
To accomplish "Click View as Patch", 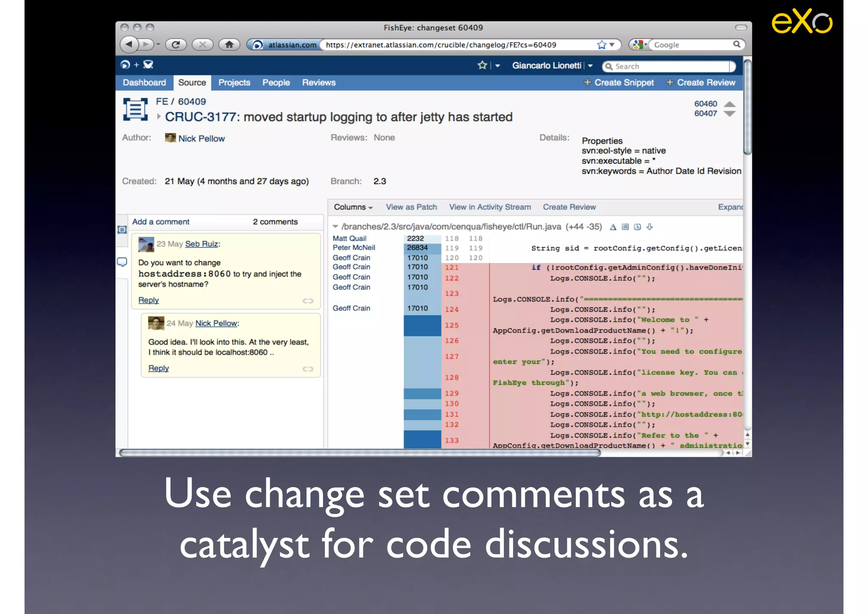I will coord(411,207).
